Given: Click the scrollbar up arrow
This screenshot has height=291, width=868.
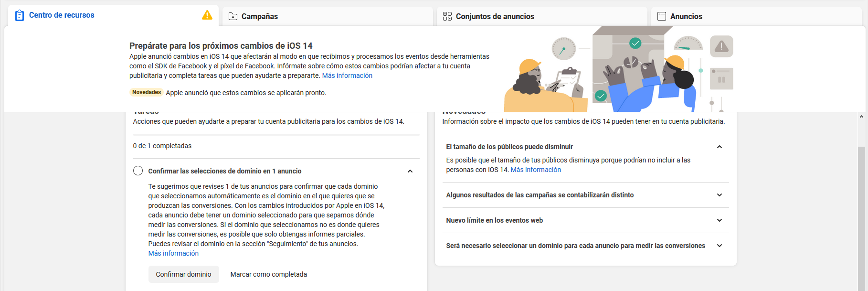Looking at the screenshot, I should pos(861,117).
